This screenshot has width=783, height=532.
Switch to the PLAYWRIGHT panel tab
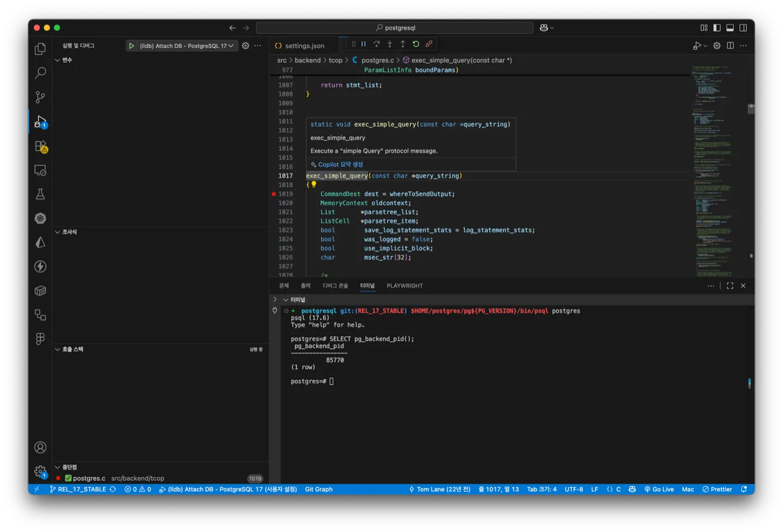coord(405,286)
